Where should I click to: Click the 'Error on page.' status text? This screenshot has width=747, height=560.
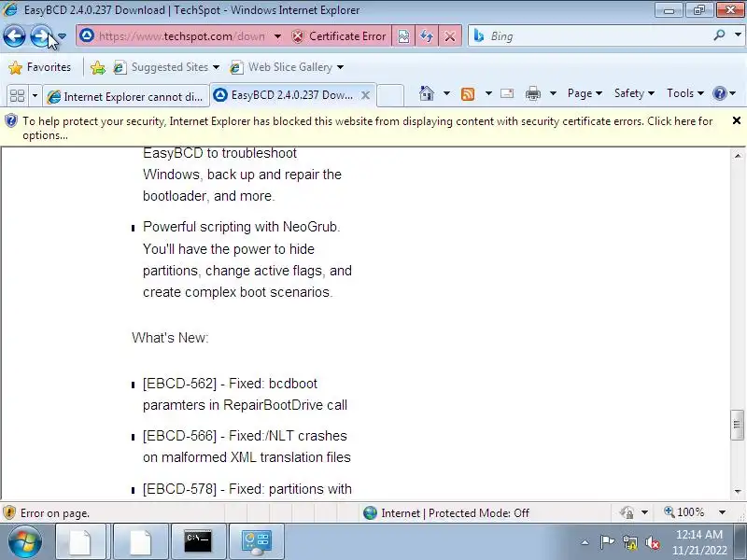(x=55, y=513)
